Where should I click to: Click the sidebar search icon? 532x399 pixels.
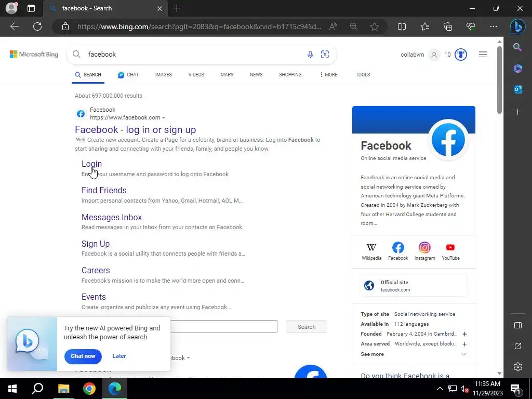coord(517,47)
